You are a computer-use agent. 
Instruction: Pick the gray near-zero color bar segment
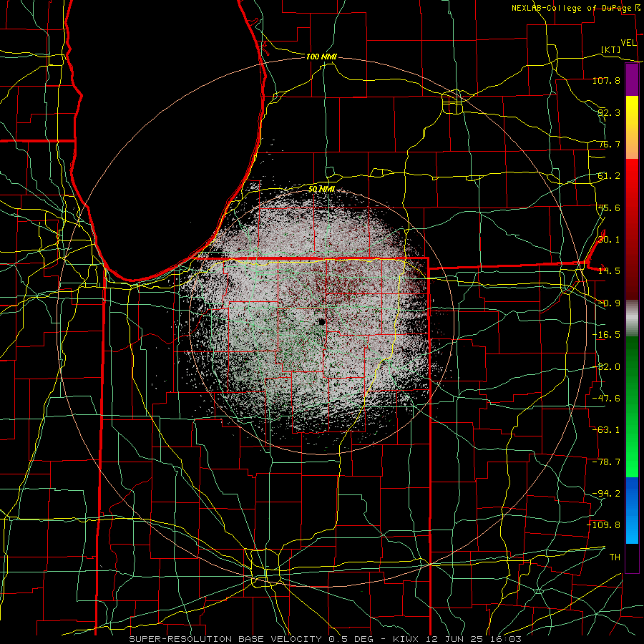click(x=632, y=318)
